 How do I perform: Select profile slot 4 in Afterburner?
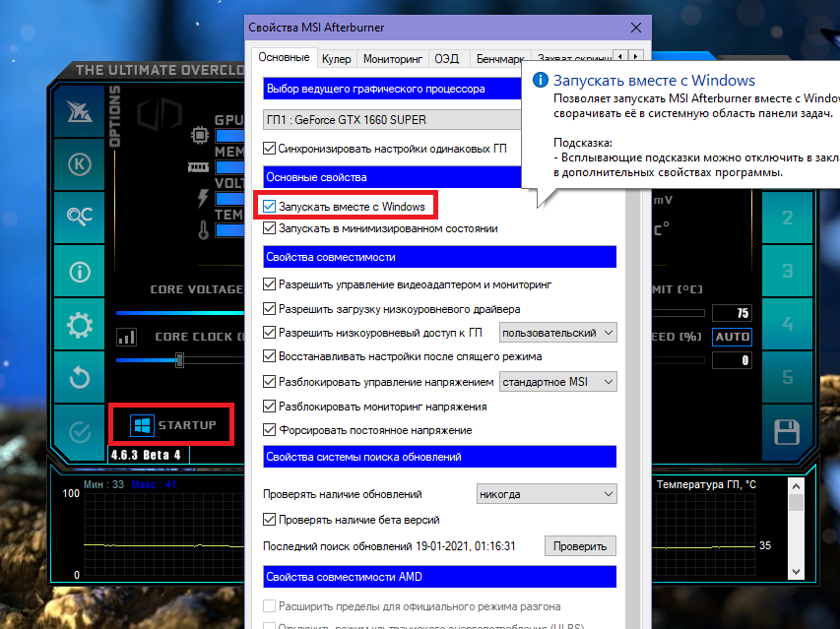pos(787,324)
